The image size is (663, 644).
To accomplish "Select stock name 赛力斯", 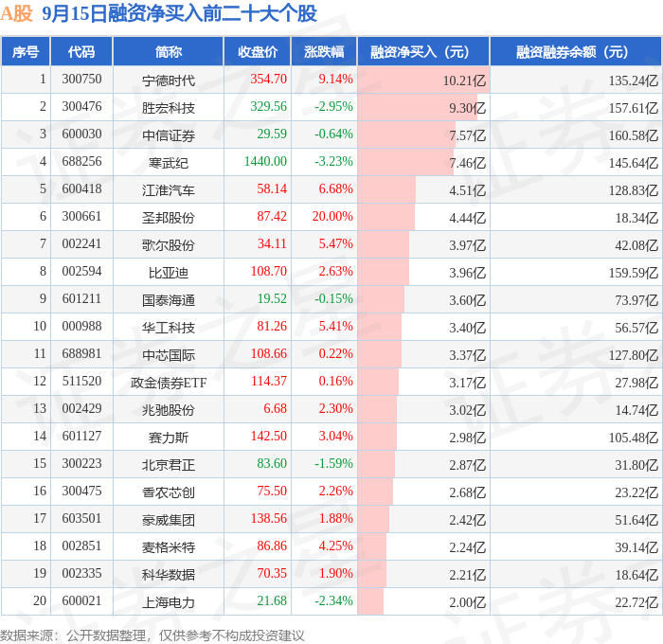I will coord(169,438).
